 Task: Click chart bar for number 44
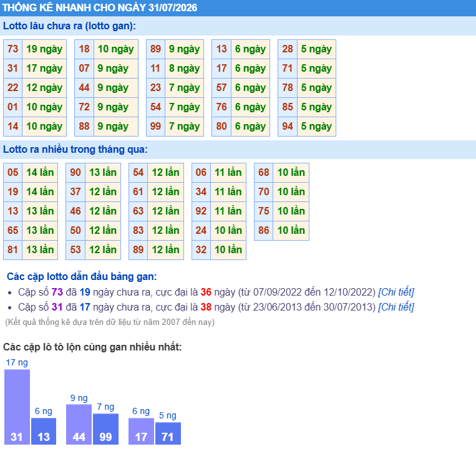pos(79,425)
